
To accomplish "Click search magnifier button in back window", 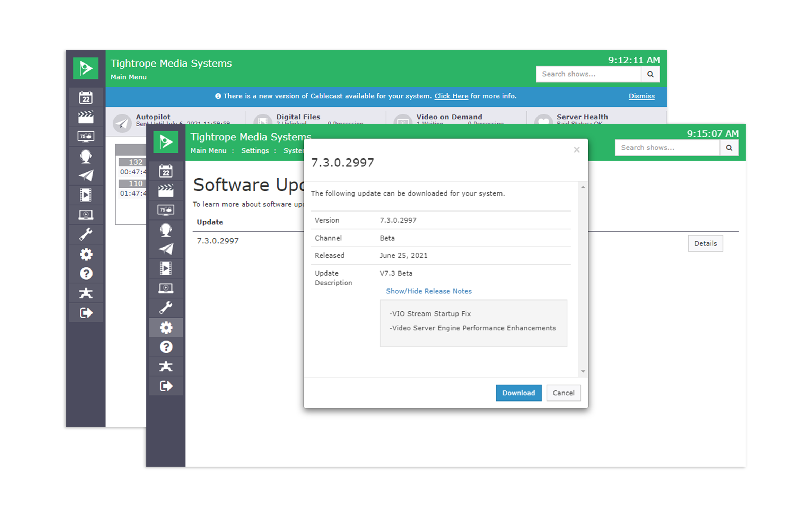I will coord(651,74).
